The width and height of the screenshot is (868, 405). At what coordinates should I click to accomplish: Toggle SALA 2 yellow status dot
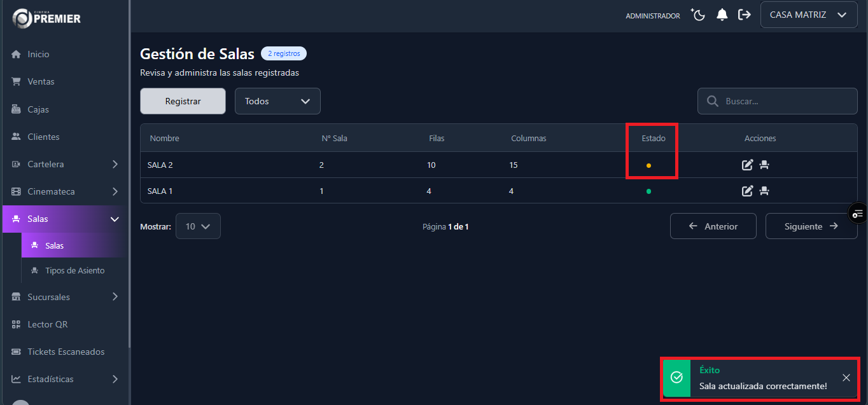[x=648, y=165]
